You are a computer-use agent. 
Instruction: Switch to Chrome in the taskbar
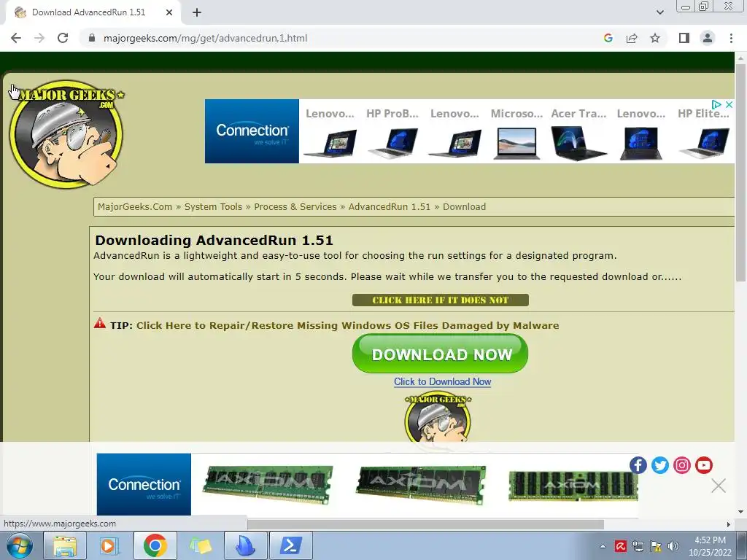click(155, 545)
